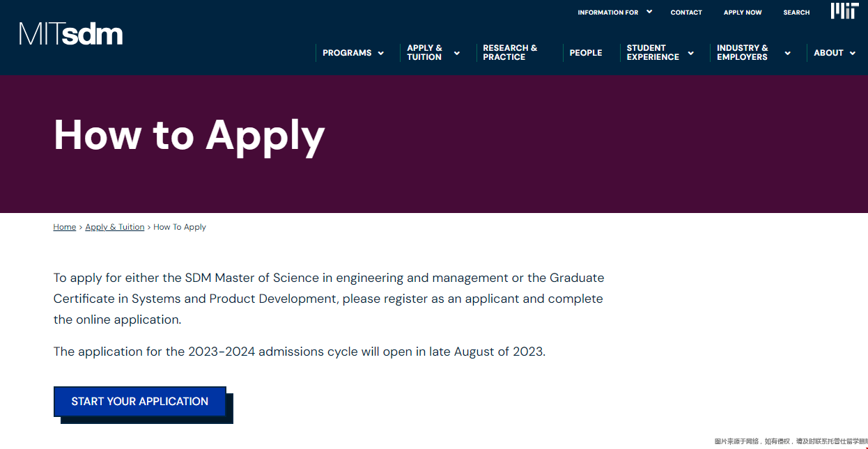Expand the Student Experience chevron
The height and width of the screenshot is (449, 868).
691,54
